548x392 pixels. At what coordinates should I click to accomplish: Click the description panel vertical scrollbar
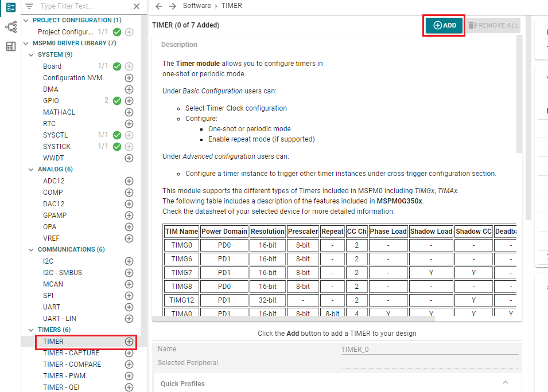click(x=519, y=94)
